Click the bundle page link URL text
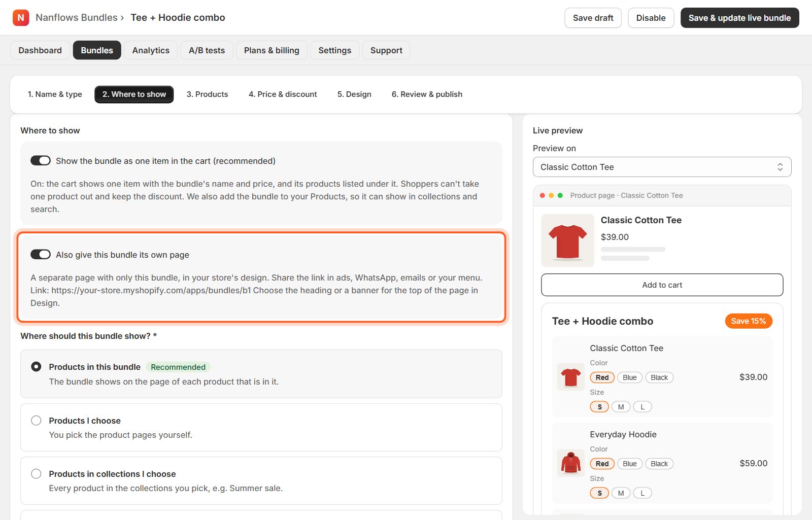Image resolution: width=812 pixels, height=520 pixels. [151, 290]
